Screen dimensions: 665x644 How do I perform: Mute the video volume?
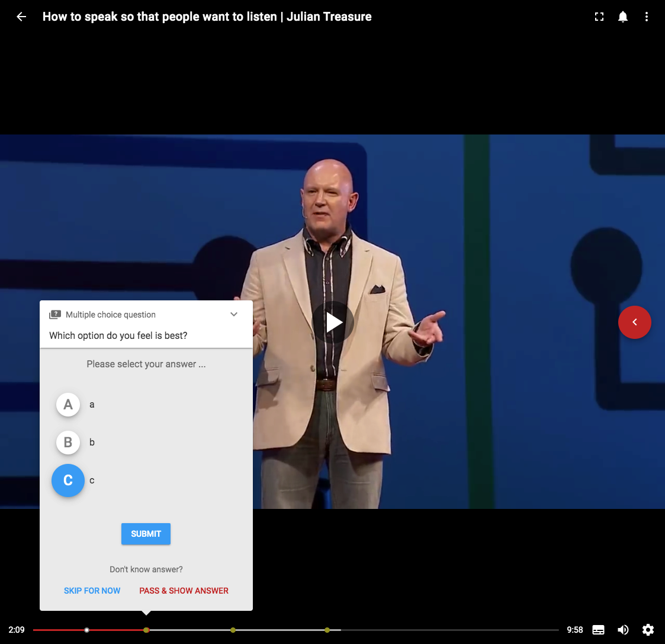coord(622,630)
